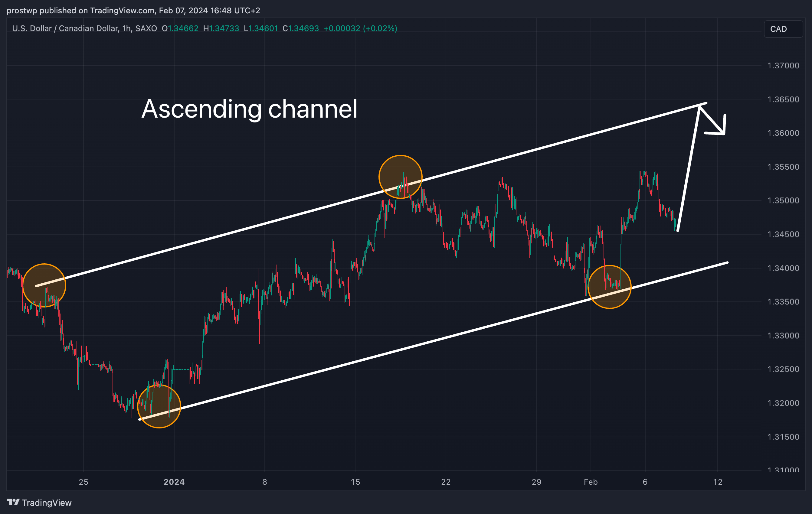This screenshot has width=812, height=514.
Task: Click the 1.37000 price axis label
Action: click(x=783, y=66)
